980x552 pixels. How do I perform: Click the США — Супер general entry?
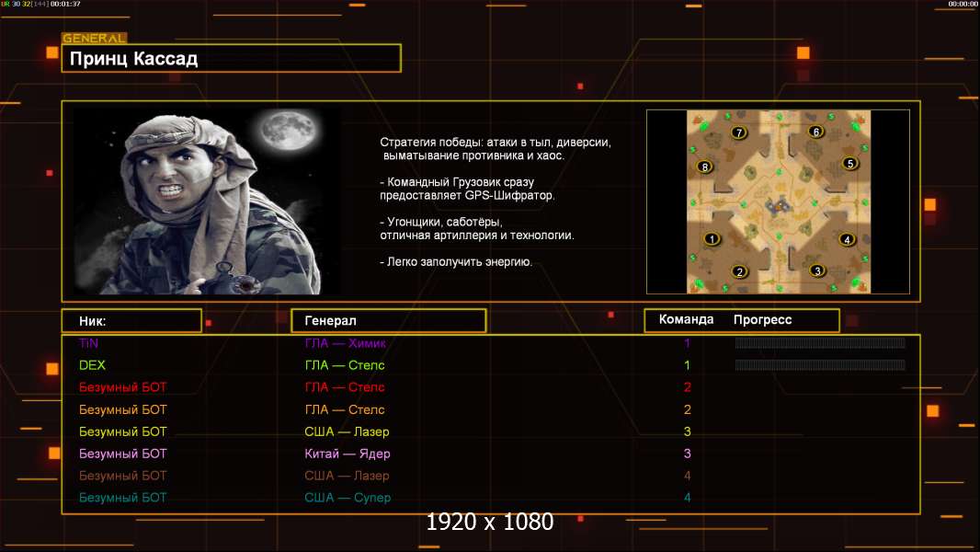(348, 498)
